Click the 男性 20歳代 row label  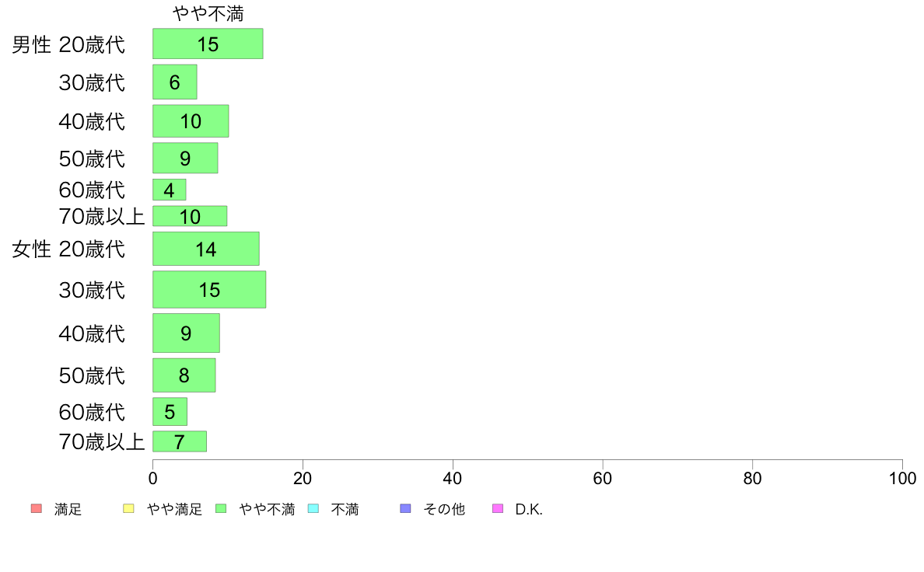click(68, 44)
